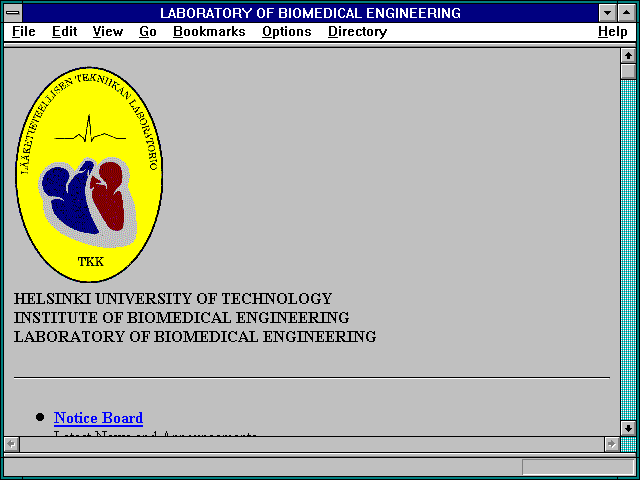Open the window control menu box
Screen dimensions: 640x480
click(13, 13)
